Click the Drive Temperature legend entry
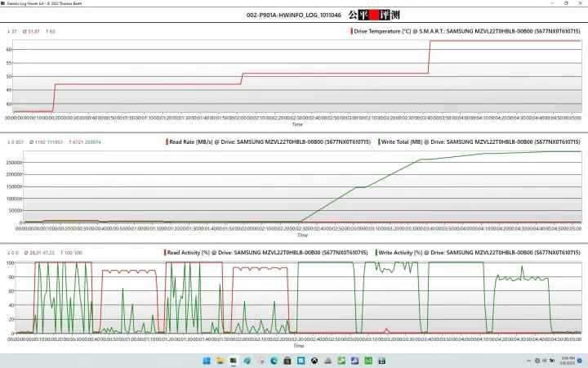Image resolution: width=588 pixels, height=368 pixels. tap(467, 32)
